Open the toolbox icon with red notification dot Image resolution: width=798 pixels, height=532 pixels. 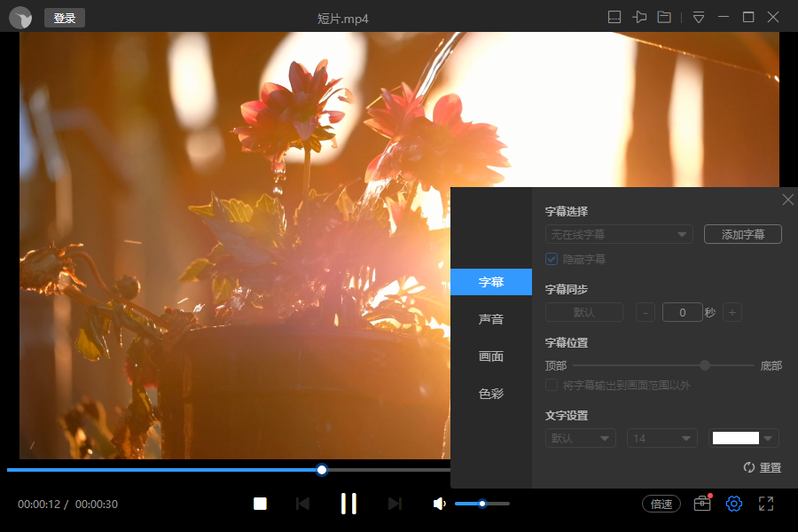(x=701, y=503)
